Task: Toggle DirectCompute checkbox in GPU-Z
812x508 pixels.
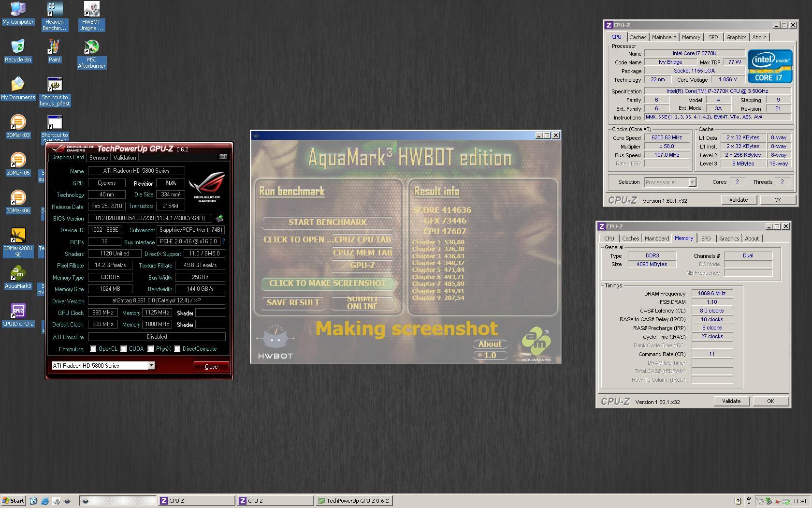Action: [177, 349]
